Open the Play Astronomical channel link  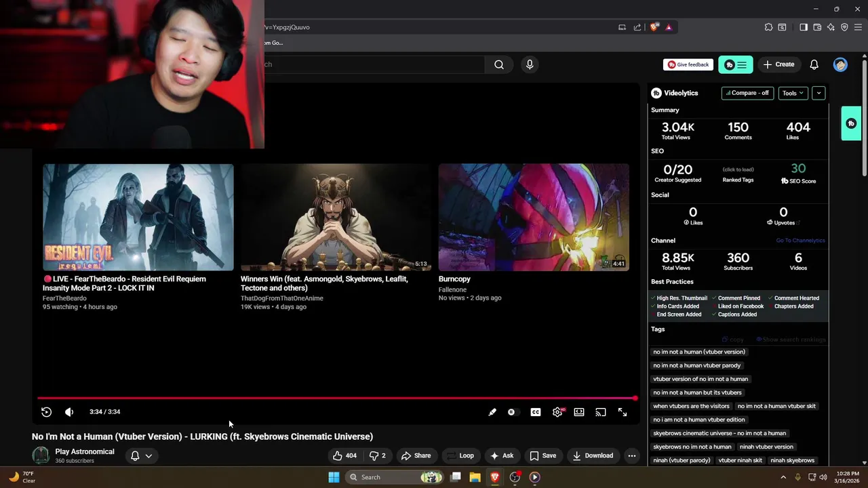click(x=85, y=451)
